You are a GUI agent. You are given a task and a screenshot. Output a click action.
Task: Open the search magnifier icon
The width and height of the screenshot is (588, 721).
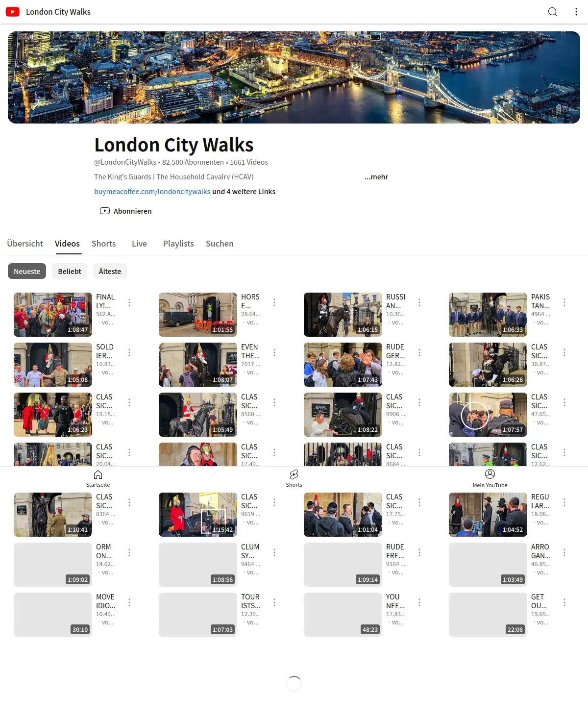tap(553, 12)
